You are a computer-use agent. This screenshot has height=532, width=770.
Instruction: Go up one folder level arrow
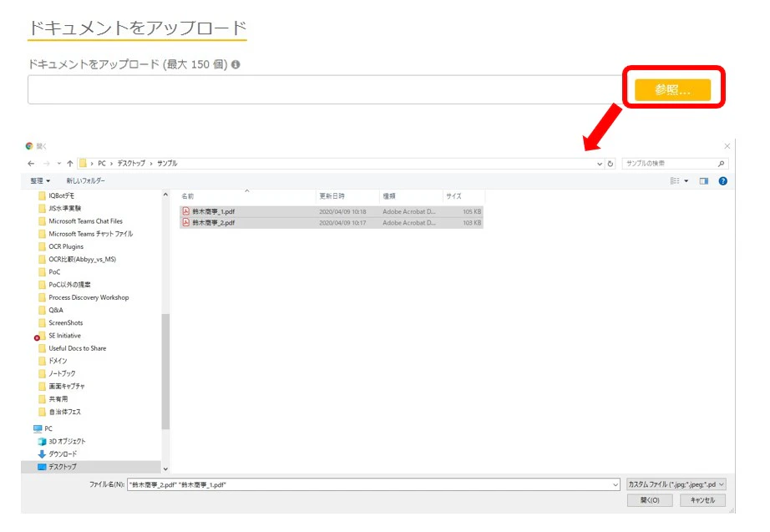(70, 164)
